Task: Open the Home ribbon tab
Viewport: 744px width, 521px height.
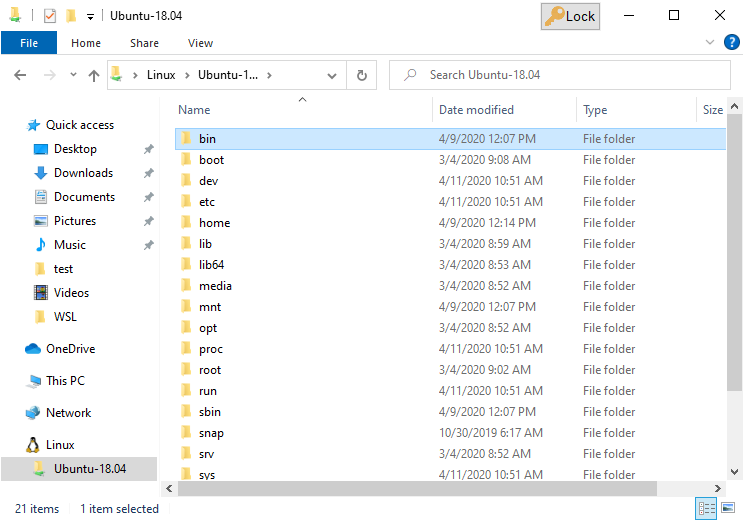Action: [x=86, y=43]
